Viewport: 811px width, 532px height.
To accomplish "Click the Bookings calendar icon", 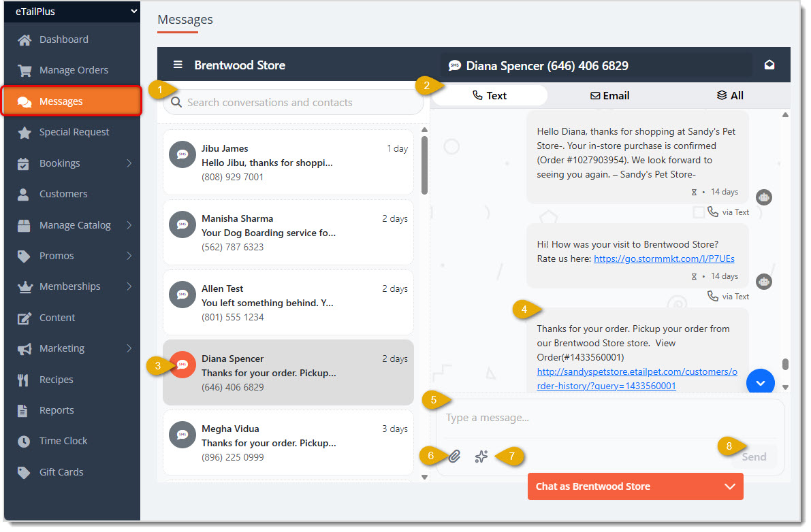I will coord(23,163).
